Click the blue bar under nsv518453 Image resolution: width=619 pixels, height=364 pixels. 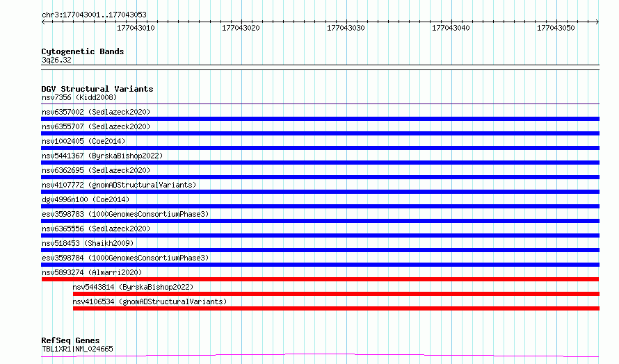(x=320, y=250)
